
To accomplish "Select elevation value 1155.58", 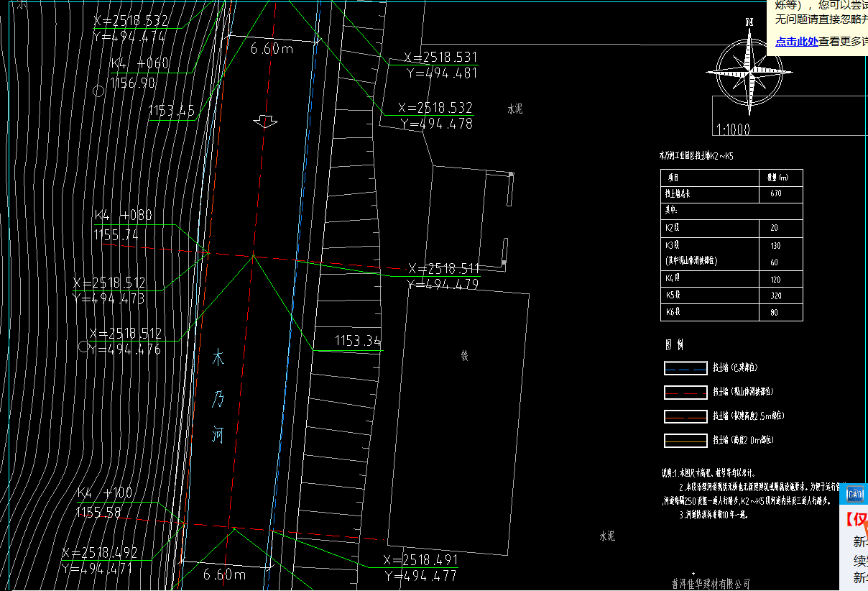I will [98, 513].
